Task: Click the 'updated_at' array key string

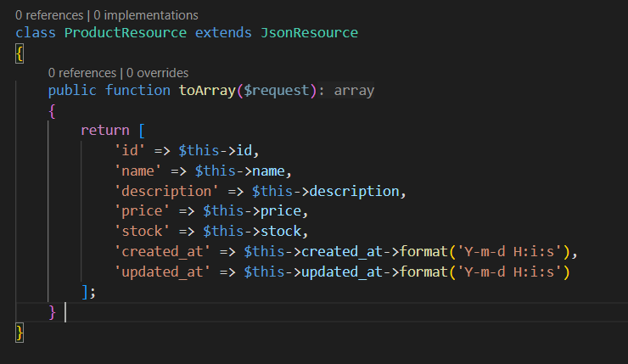Action: click(x=161, y=272)
